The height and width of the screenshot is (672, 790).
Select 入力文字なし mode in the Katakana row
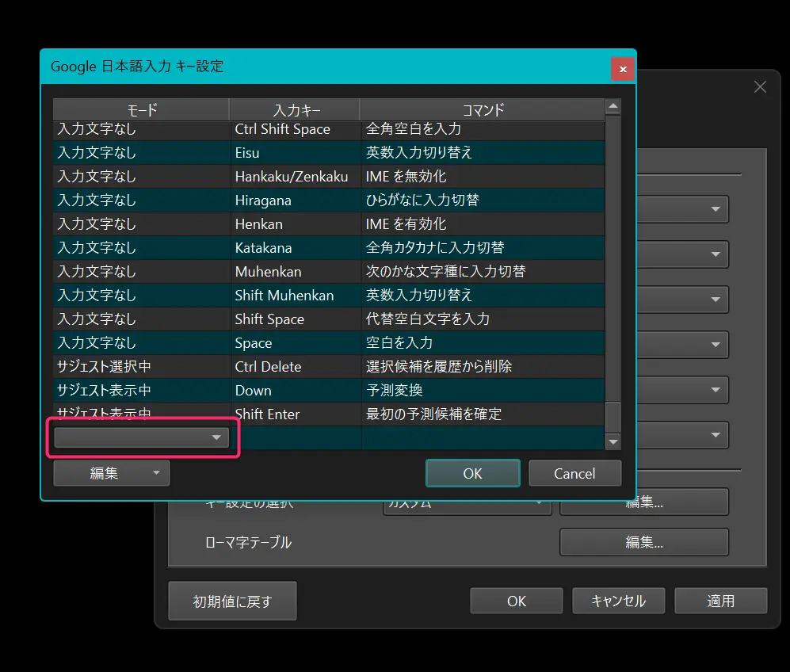[x=142, y=248]
